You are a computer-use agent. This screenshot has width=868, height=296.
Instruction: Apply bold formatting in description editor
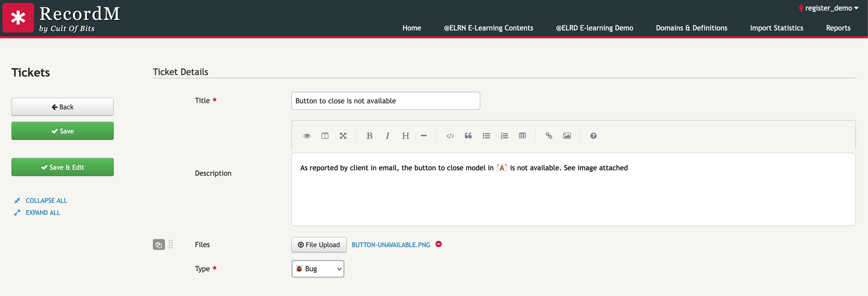coord(369,136)
